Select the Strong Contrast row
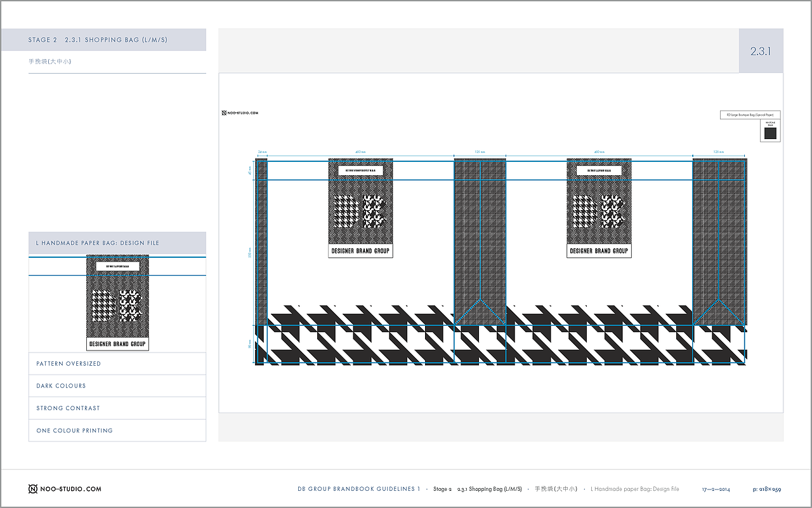Viewport: 812px width, 508px height. tap(117, 408)
